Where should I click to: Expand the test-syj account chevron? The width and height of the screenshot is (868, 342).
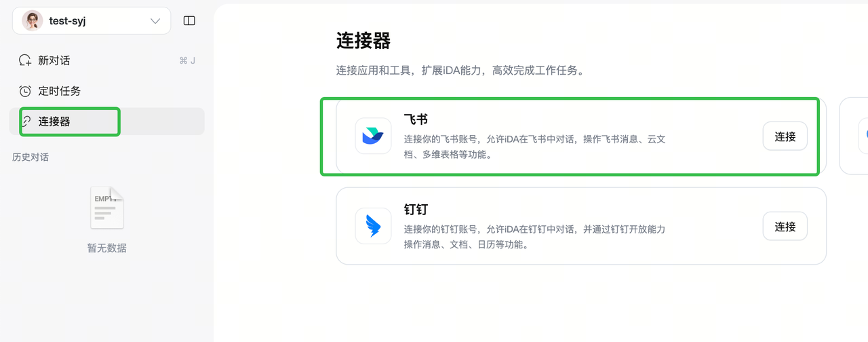[x=155, y=21]
